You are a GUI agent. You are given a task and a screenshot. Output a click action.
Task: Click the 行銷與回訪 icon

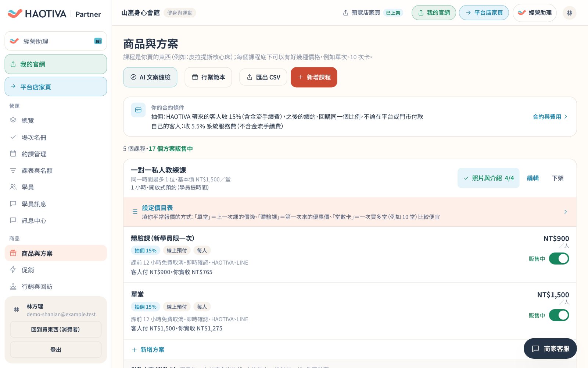(13, 286)
